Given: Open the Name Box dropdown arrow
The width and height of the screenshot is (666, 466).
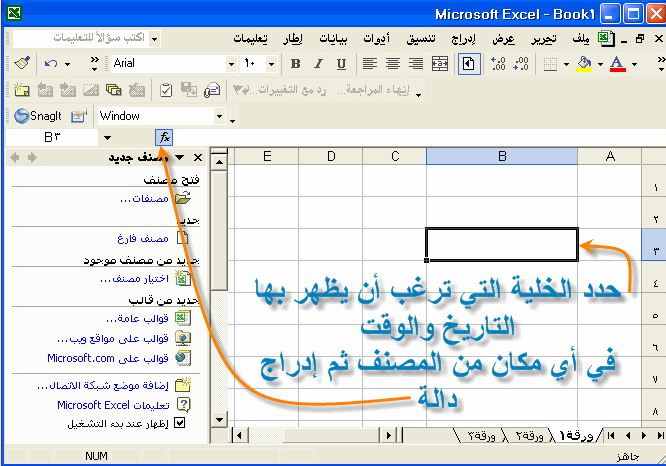Looking at the screenshot, I should 107,138.
